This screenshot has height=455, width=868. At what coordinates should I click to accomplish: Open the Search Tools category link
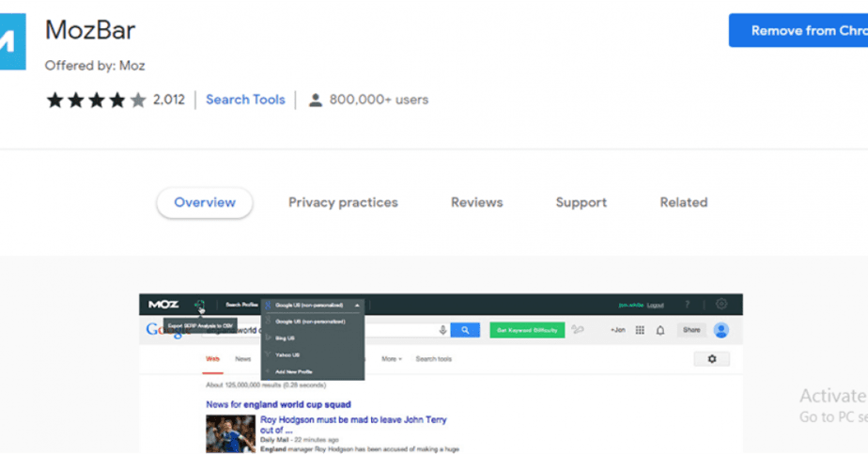coord(245,100)
